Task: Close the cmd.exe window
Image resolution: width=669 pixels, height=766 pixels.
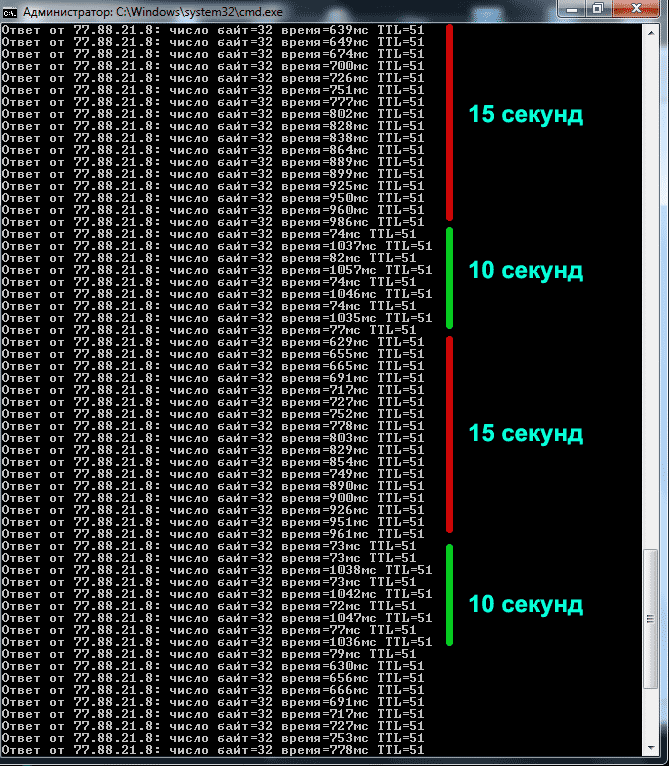Action: [635, 9]
